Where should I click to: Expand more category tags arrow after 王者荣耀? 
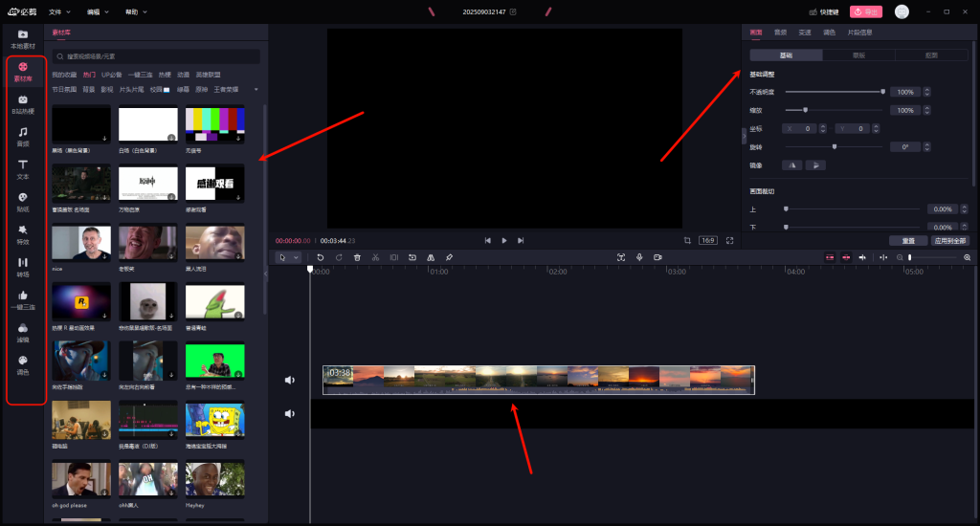[256, 89]
